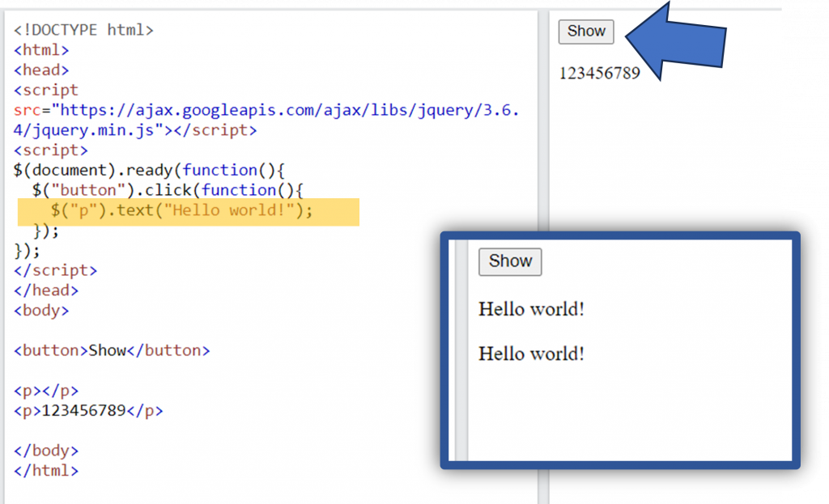Click the closing </head> tag line

tap(46, 290)
